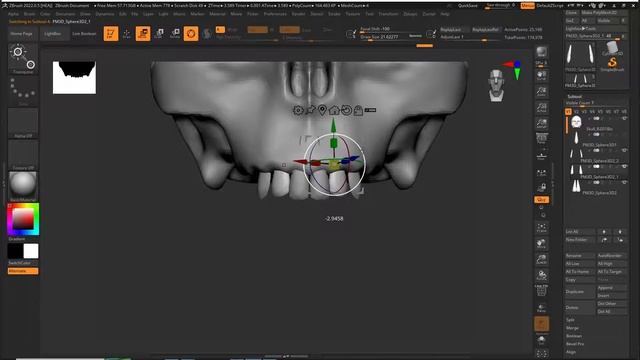The height and width of the screenshot is (360, 640).
Task: Toggle the Persp perspective icon
Action: click(x=542, y=139)
